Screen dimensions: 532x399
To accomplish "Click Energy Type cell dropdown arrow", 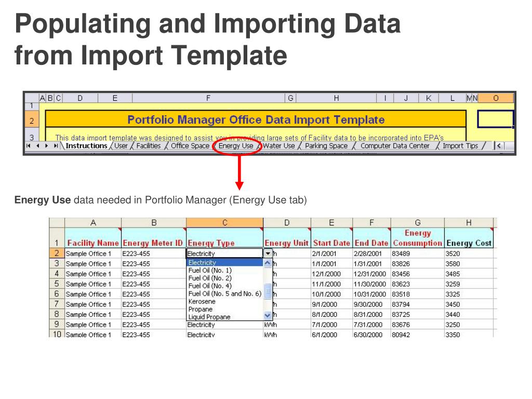I will coord(268,254).
